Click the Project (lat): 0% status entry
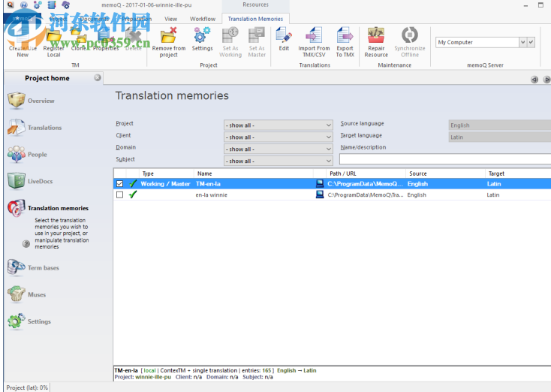The height and width of the screenshot is (392, 551). 27,387
